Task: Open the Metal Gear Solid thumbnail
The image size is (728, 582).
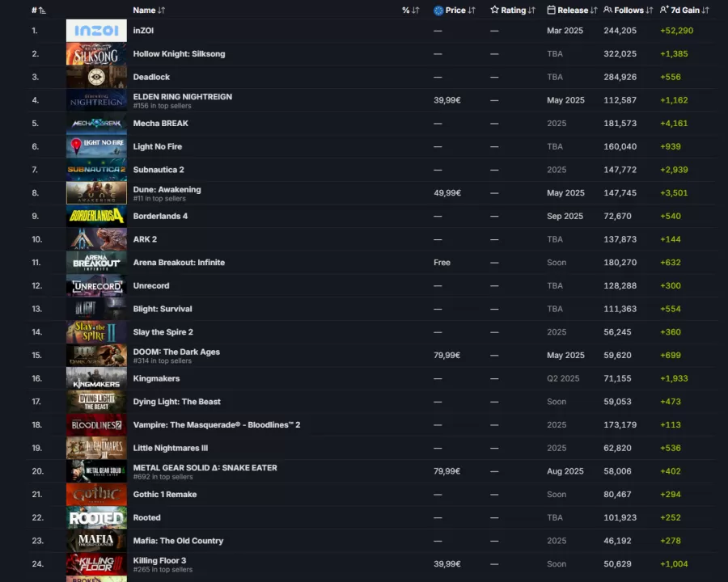Action: (x=96, y=471)
